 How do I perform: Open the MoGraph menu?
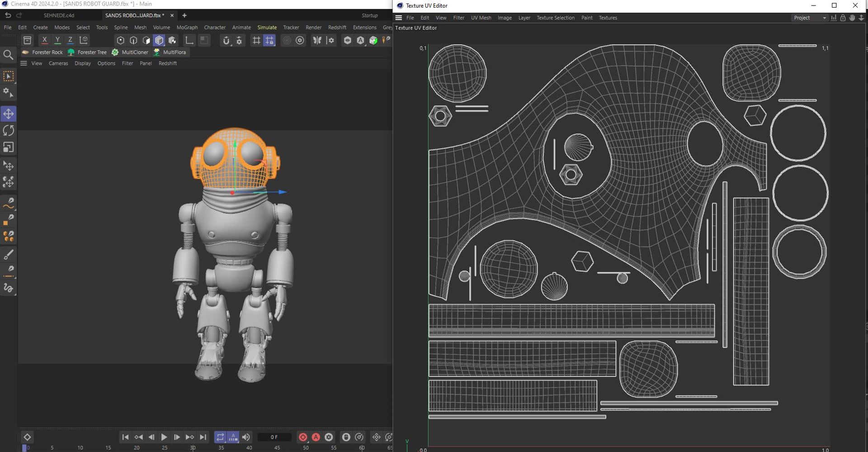point(187,28)
